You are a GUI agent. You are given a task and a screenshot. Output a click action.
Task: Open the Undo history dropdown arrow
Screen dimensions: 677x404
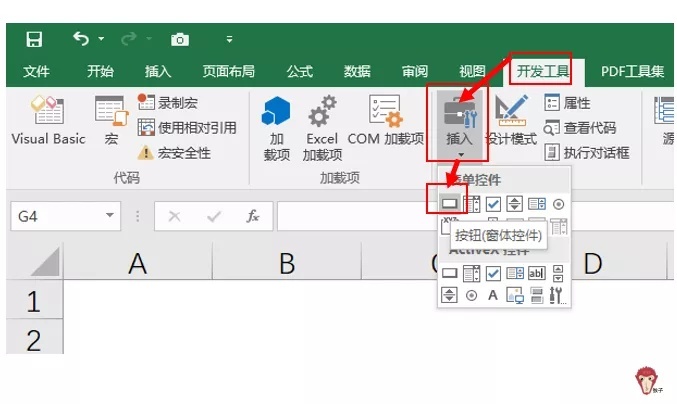[101, 39]
